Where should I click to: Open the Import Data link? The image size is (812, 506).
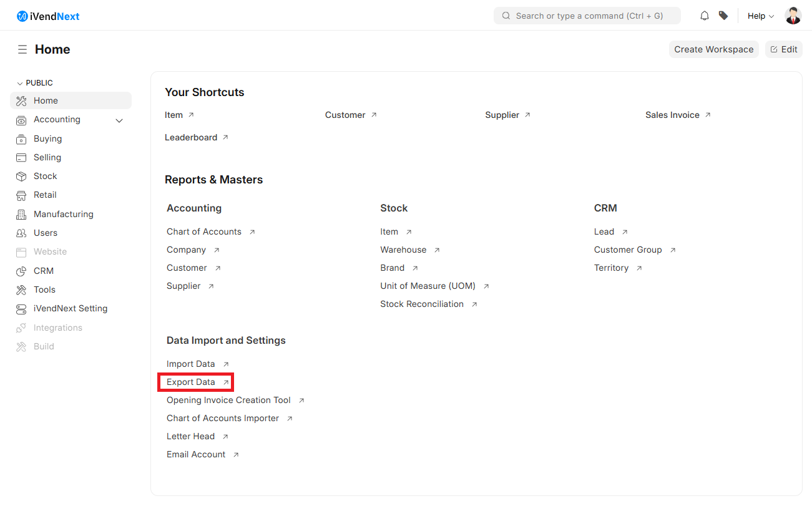[191, 364]
